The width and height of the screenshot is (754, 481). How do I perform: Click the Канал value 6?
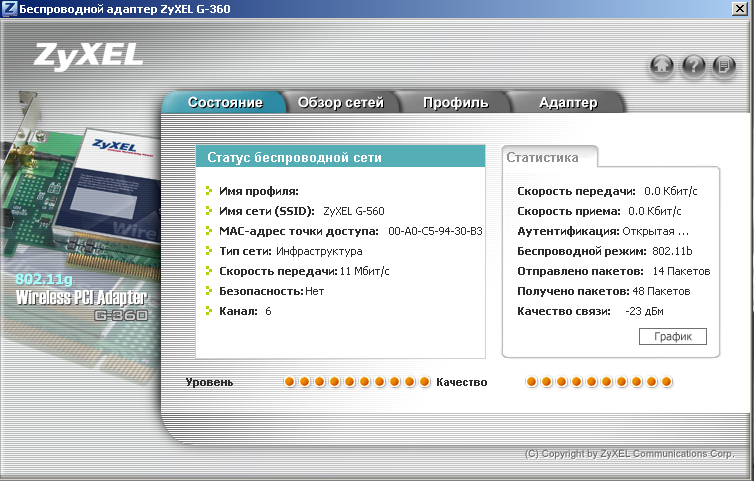click(x=268, y=311)
